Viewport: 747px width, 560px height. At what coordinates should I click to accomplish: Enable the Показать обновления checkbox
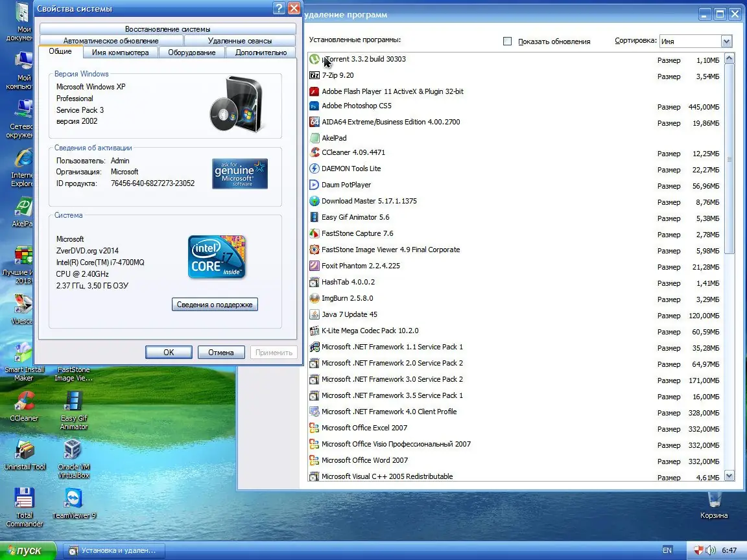507,41
